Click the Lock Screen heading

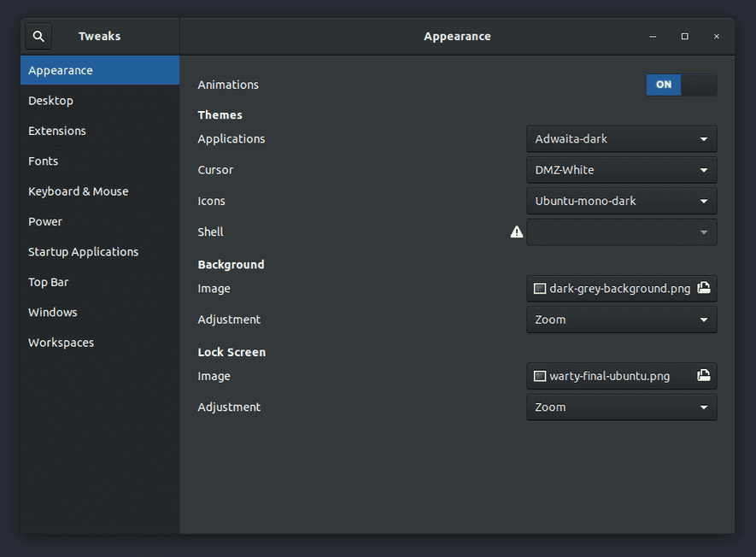pos(231,352)
